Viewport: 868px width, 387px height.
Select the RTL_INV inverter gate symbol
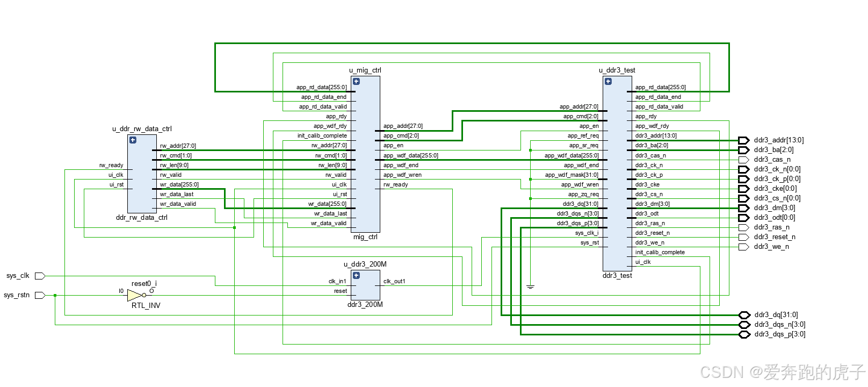click(x=136, y=295)
